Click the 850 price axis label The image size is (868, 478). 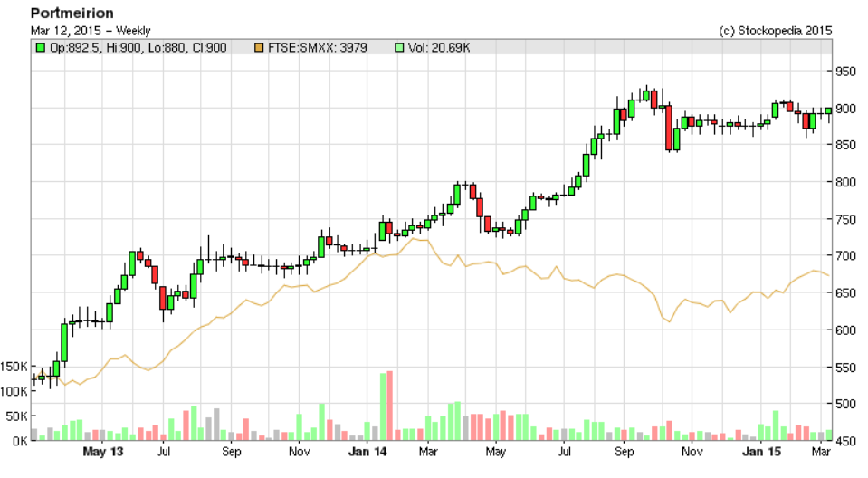[845, 145]
